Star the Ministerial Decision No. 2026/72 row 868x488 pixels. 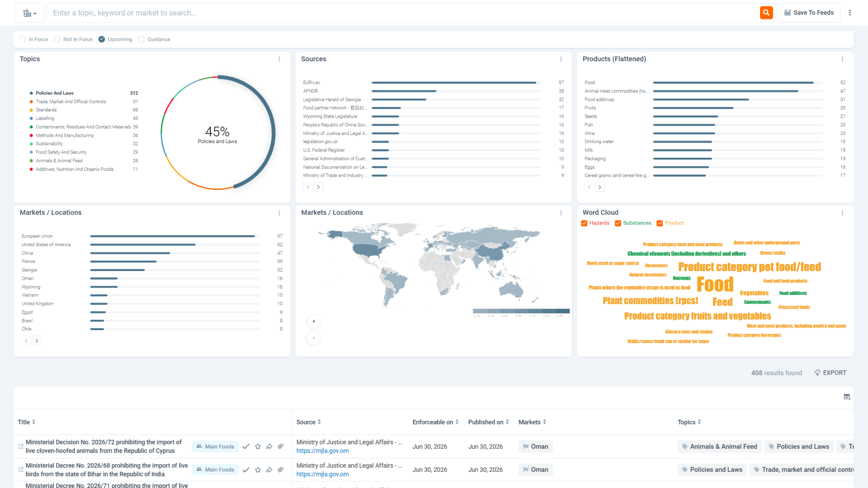point(258,446)
